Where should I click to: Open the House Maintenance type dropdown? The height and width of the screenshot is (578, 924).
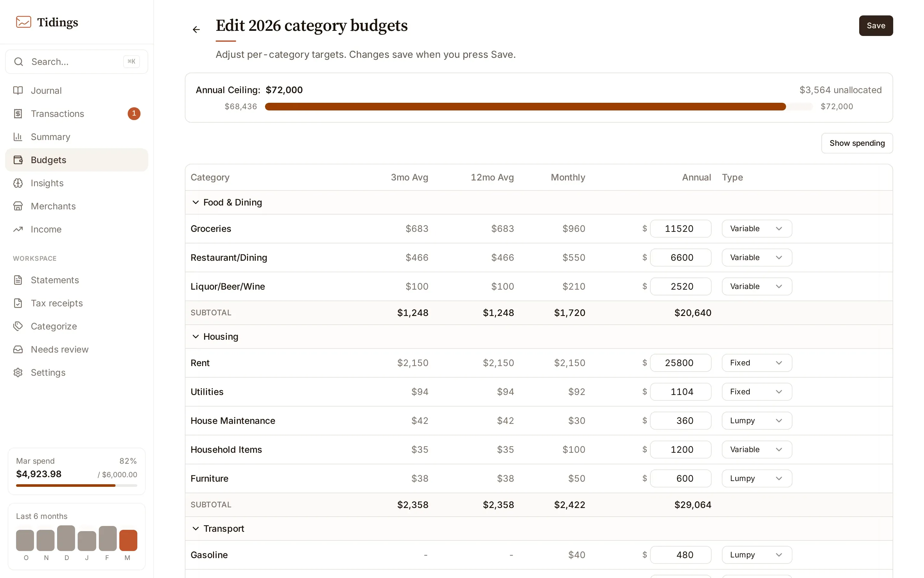pos(757,421)
